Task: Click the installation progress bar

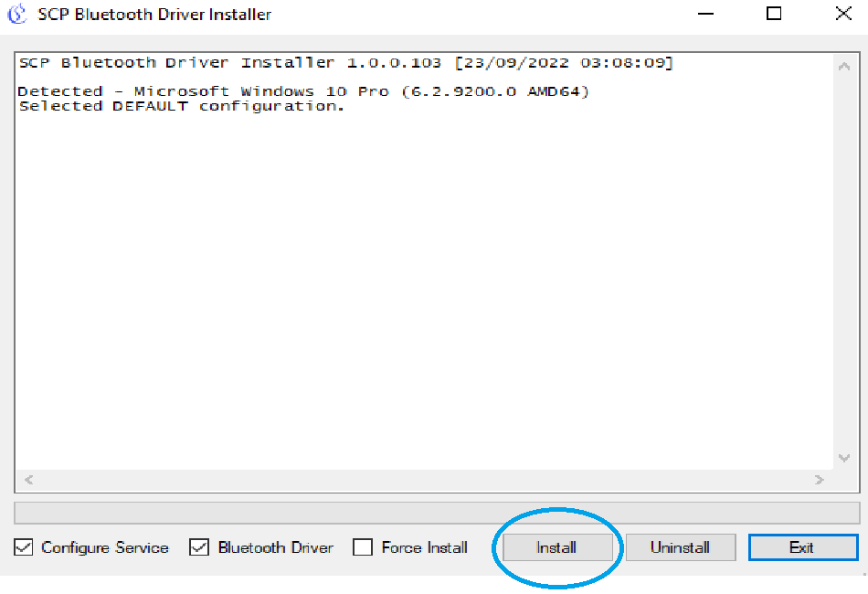Action: (437, 513)
